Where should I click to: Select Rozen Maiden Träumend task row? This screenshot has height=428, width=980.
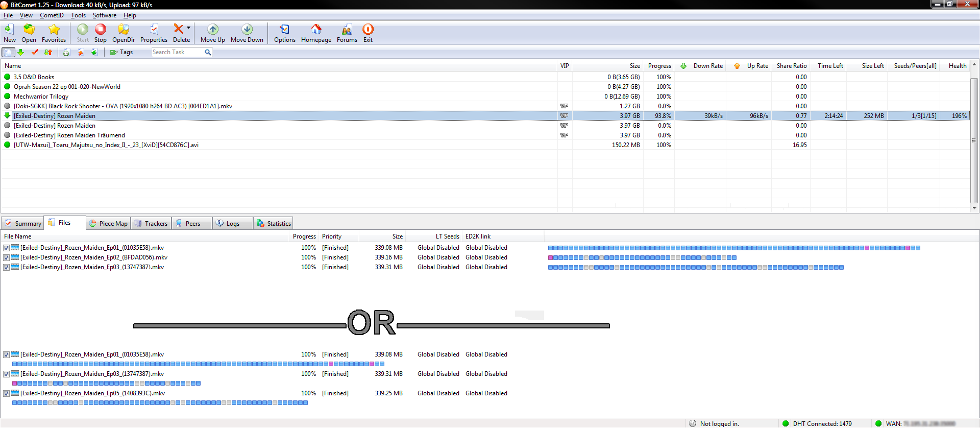tap(485, 135)
